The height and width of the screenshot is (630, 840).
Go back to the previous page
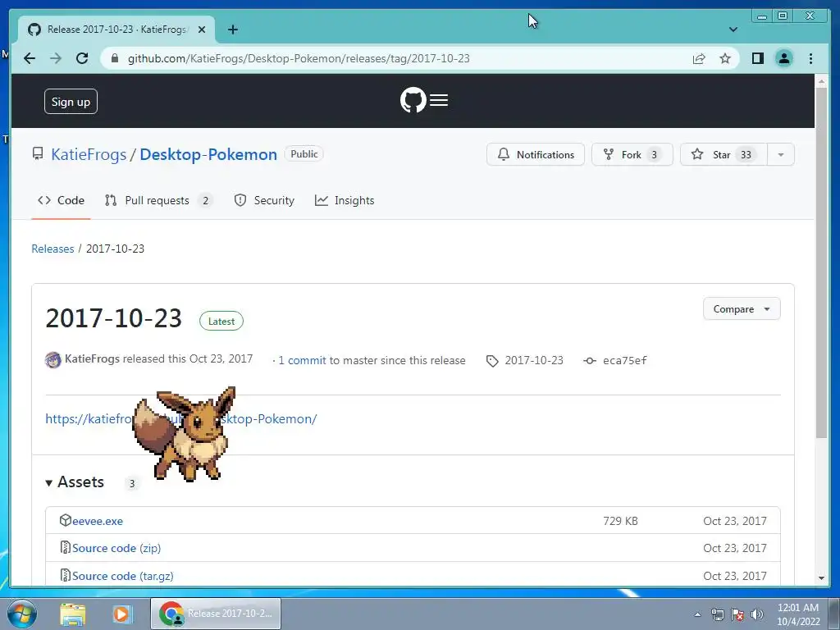pyautogui.click(x=30, y=58)
